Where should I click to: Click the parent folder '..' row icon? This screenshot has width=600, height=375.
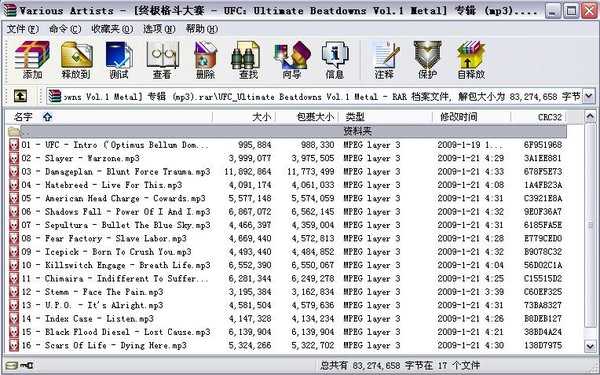[14, 132]
